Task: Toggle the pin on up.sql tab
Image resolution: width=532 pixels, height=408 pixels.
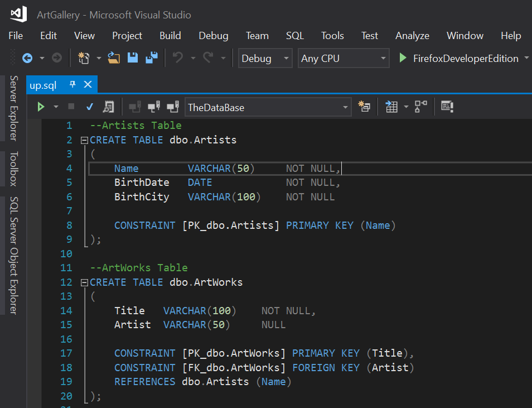Action: point(72,84)
